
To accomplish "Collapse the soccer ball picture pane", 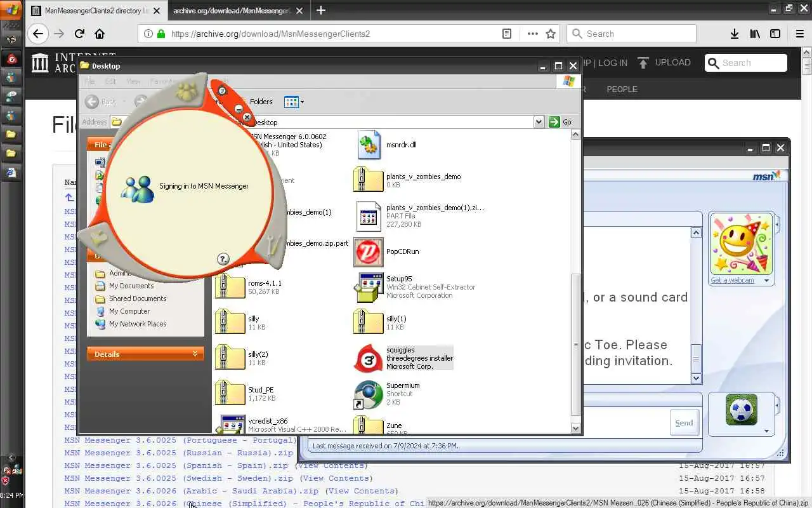I will pos(778,404).
